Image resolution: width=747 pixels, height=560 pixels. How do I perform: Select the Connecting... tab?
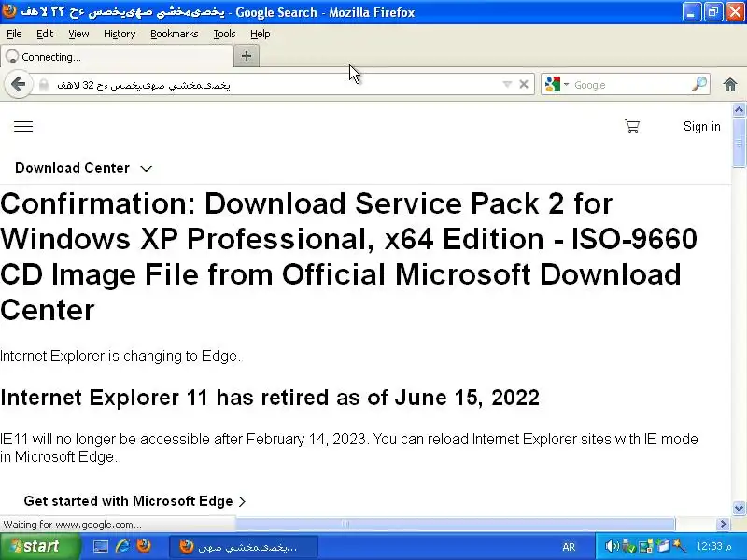coord(117,57)
